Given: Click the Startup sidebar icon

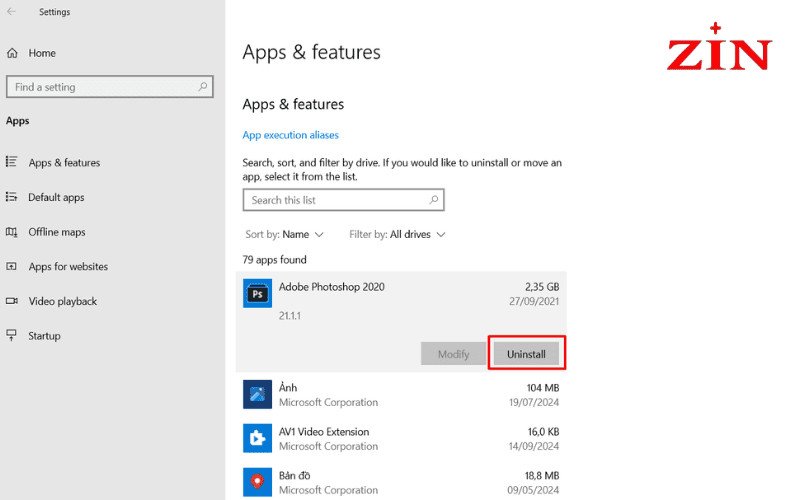Looking at the screenshot, I should (11, 335).
